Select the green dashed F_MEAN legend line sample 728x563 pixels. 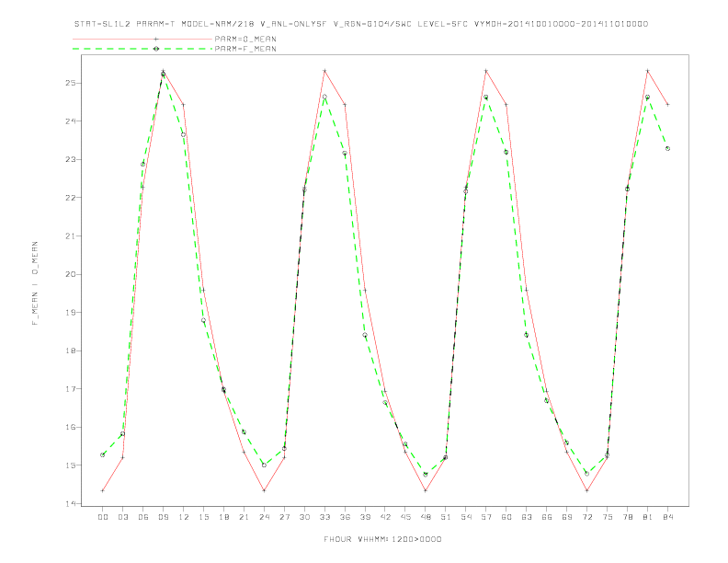tap(142, 49)
